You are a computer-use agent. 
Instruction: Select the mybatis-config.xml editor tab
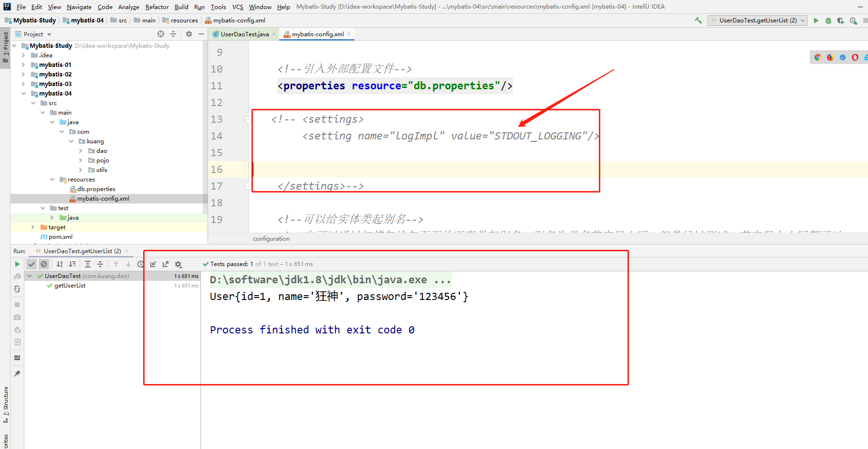tap(317, 34)
